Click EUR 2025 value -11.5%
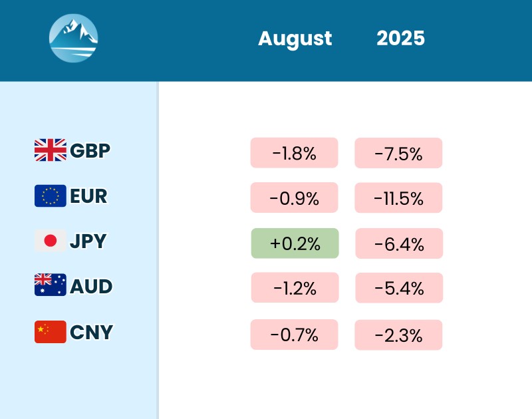 [398, 198]
